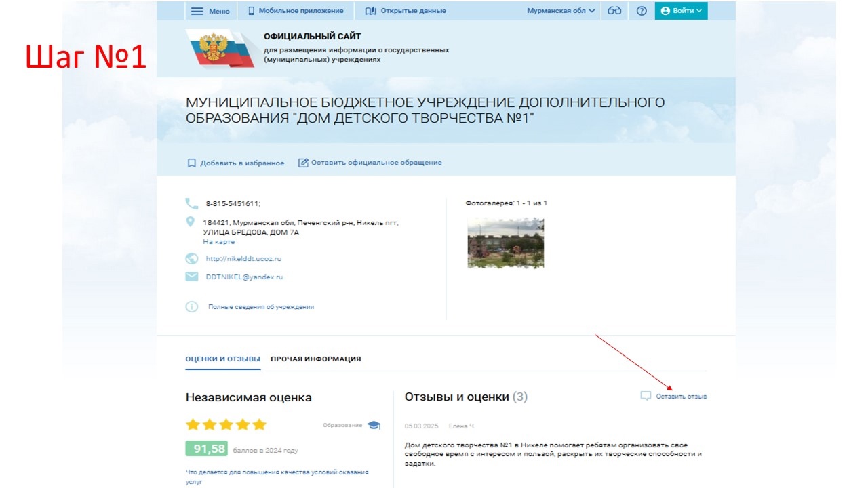The image size is (868, 488).
Task: Click the globe website icon
Action: [191, 258]
